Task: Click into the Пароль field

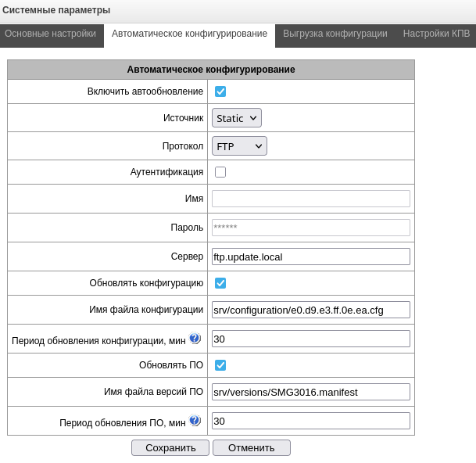Action: pos(310,228)
